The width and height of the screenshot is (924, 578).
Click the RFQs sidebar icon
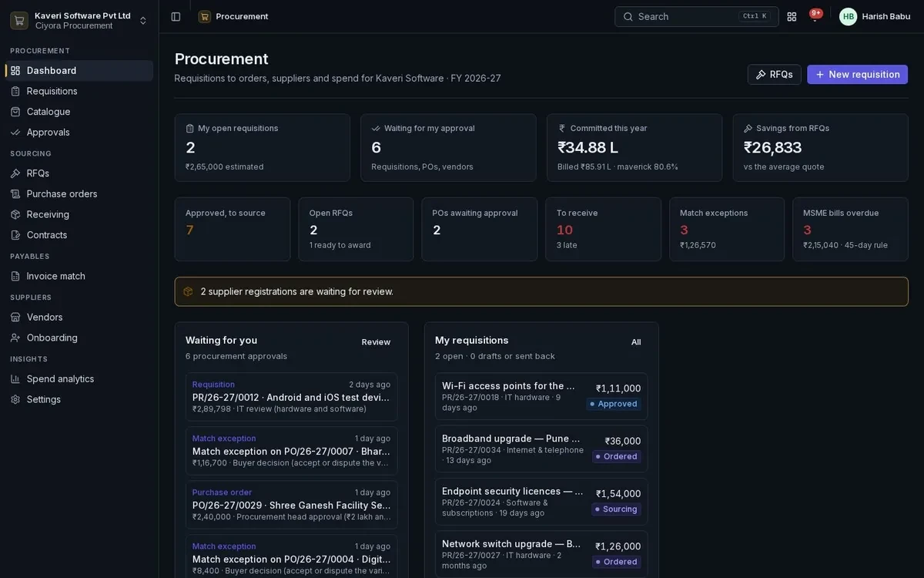15,173
